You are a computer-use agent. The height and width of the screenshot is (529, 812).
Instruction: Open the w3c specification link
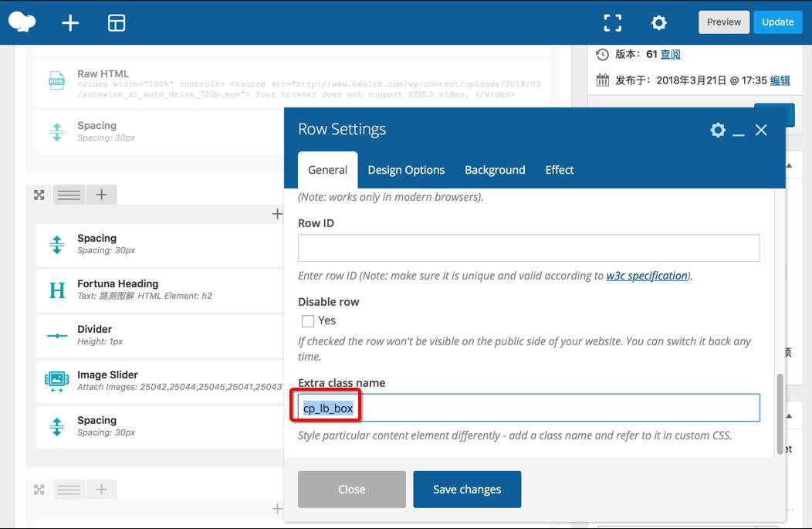647,276
